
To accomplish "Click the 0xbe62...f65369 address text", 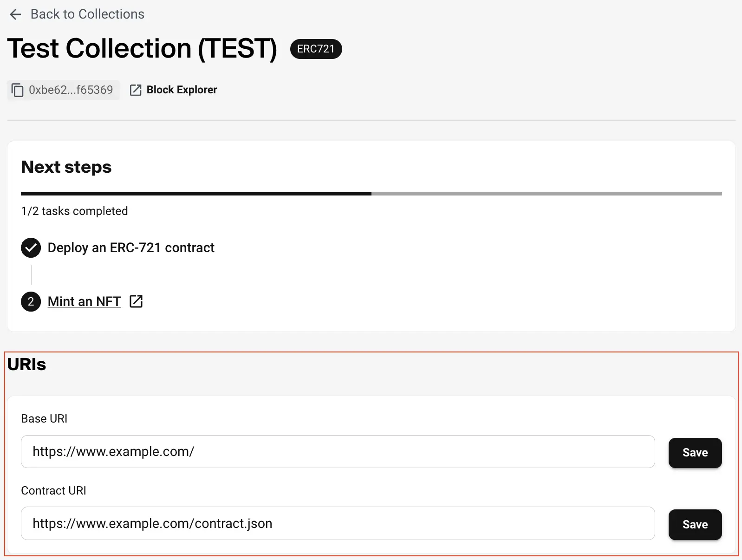I will click(x=71, y=90).
